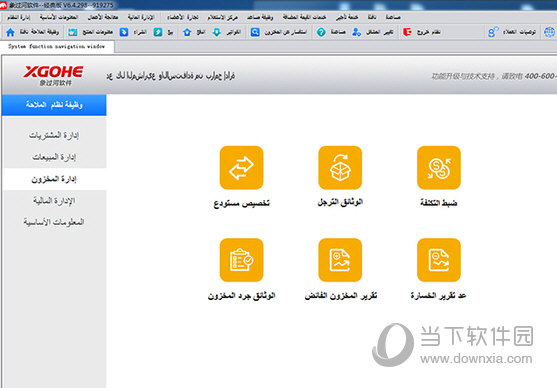The width and height of the screenshot is (557, 388).
Task: Open the window (نافذة) menu
Action: 372,17
